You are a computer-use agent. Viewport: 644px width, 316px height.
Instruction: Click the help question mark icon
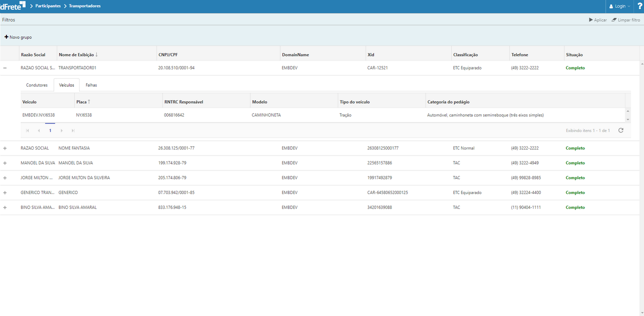point(640,6)
